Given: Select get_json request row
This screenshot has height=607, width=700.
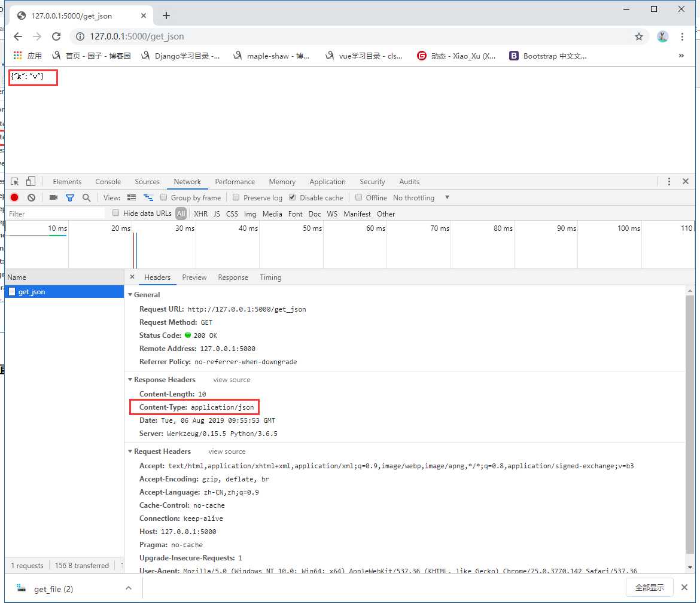Looking at the screenshot, I should [64, 292].
